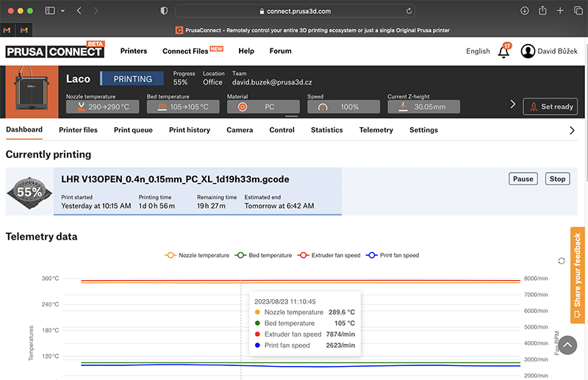Toggle Bed temperature chart series

(x=263, y=255)
